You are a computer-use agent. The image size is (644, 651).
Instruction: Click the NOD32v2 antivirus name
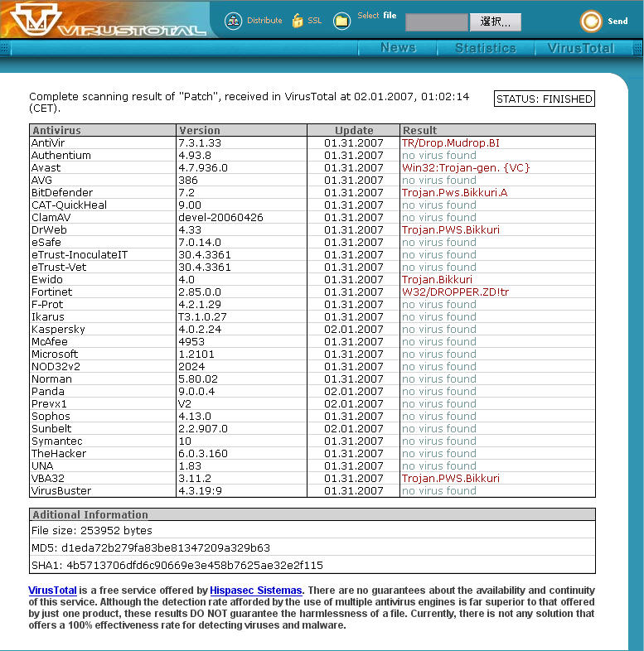56,367
